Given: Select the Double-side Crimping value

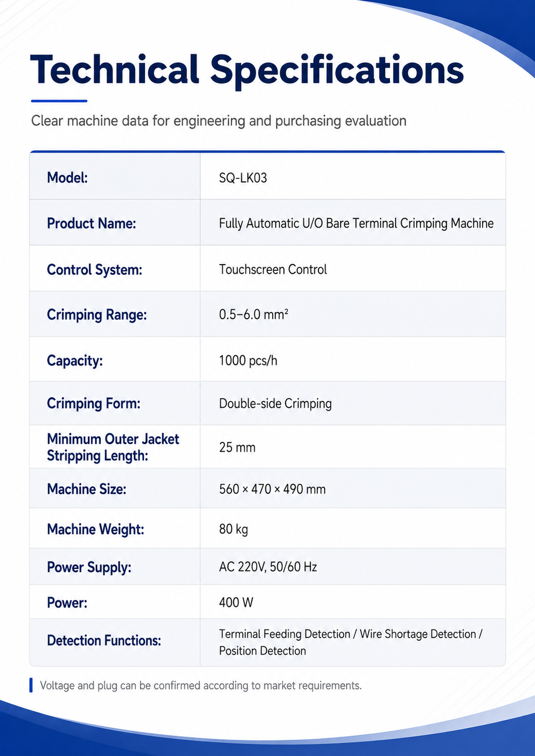Looking at the screenshot, I should [x=275, y=404].
